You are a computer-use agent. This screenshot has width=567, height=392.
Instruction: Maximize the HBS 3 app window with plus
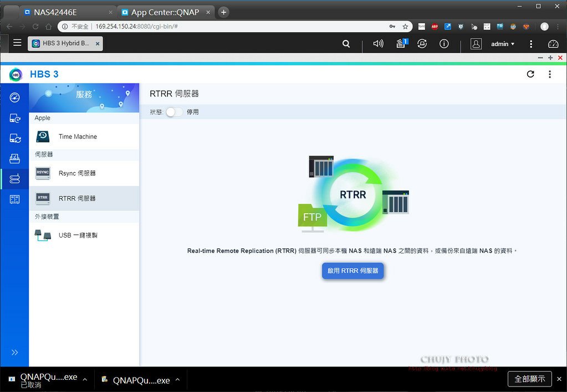pos(550,58)
